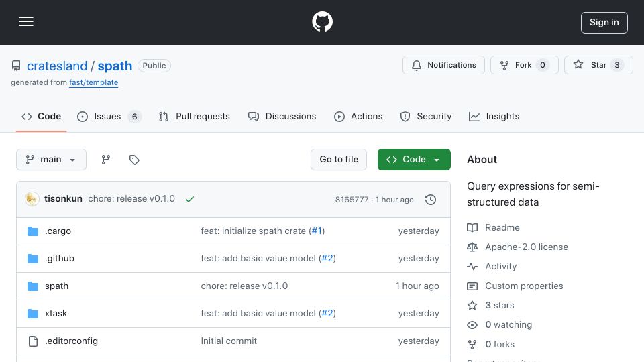
Task: Open the fast/template source link
Action: (94, 82)
